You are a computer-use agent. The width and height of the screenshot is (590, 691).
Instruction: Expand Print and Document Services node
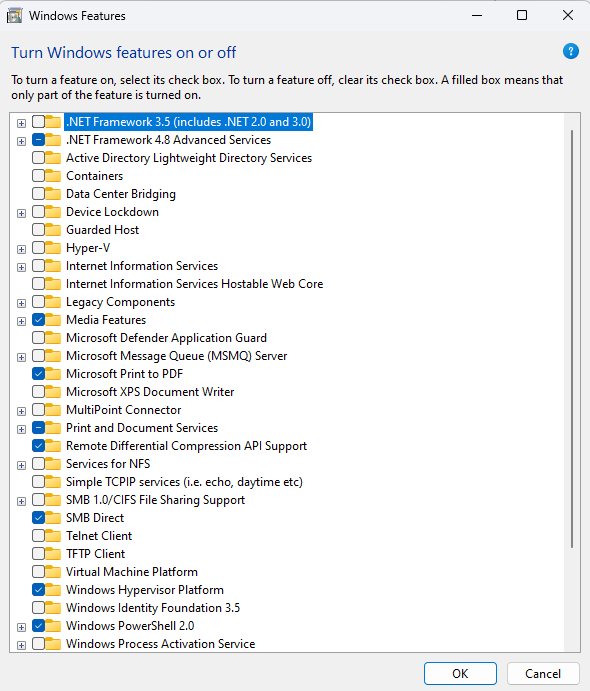21,429
